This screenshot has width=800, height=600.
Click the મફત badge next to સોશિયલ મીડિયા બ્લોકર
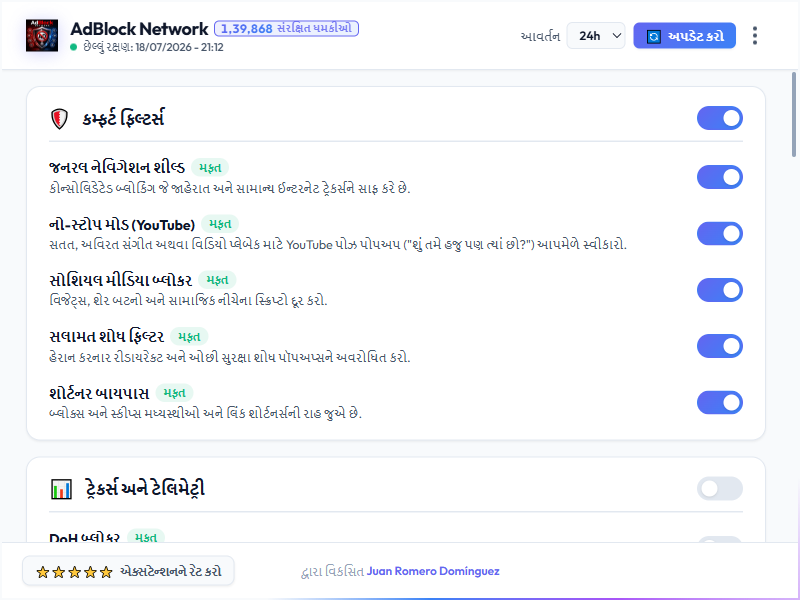(x=217, y=280)
